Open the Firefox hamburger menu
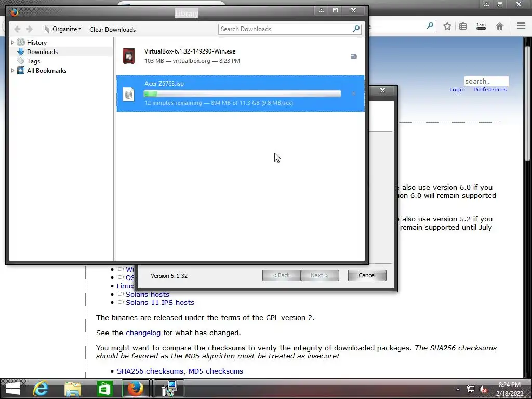 521,26
